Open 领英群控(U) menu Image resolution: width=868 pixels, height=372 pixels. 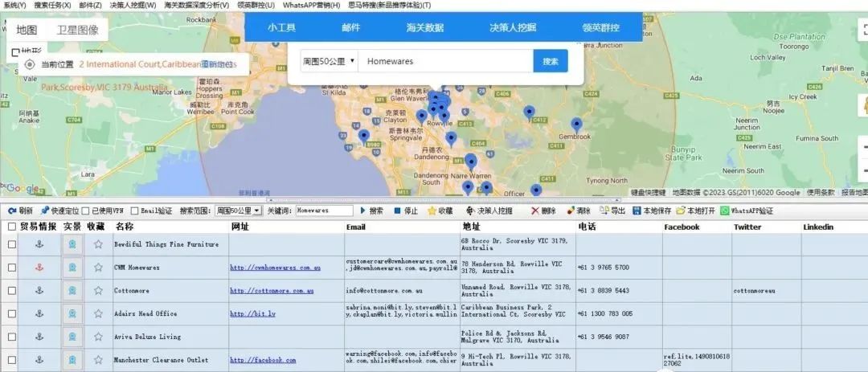coord(256,5)
